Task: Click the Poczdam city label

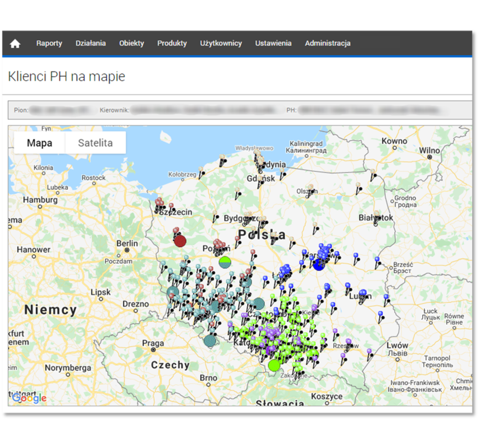Action: coord(118,261)
